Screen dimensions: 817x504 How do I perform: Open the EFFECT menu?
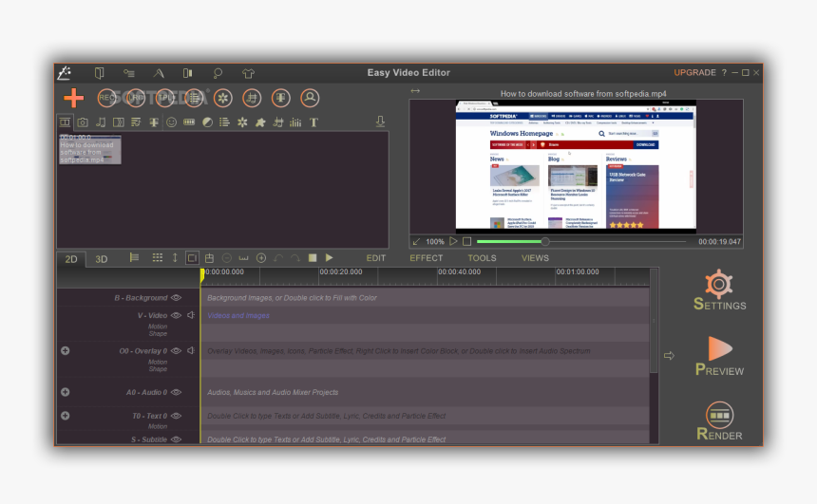point(427,258)
